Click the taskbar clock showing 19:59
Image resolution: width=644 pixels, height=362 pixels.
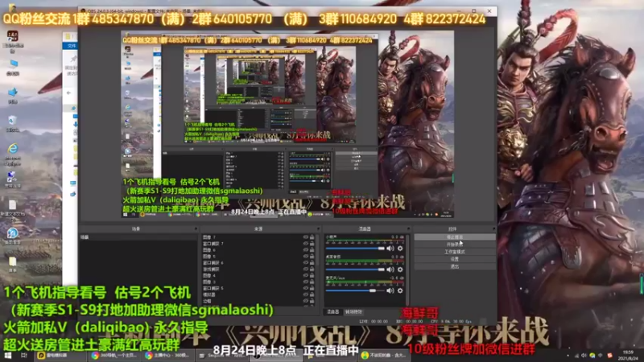point(629,356)
